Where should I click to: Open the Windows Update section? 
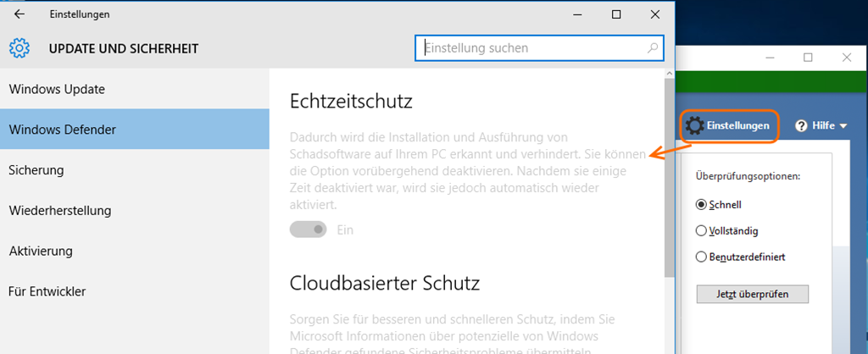pyautogui.click(x=57, y=89)
